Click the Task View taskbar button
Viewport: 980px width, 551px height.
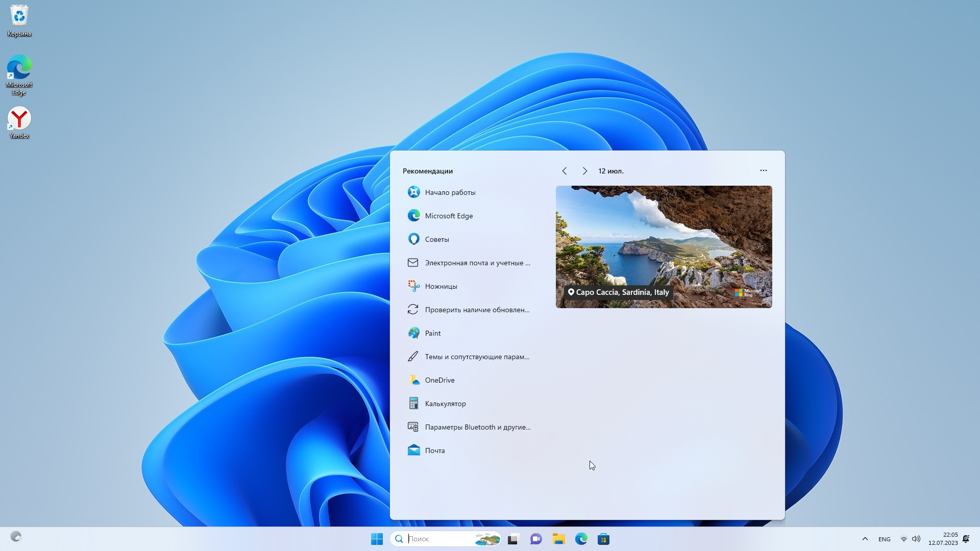(513, 539)
